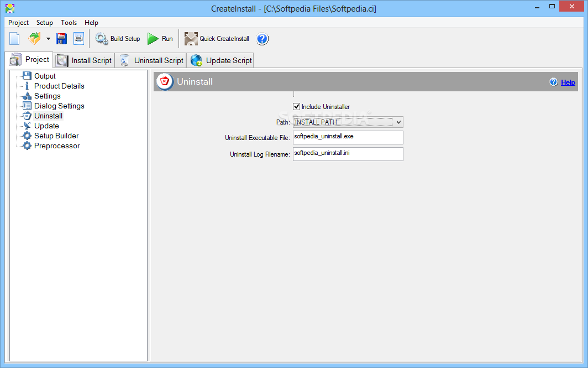Expand the open-project dropdown arrow in toolbar
The image size is (588, 368).
[48, 39]
